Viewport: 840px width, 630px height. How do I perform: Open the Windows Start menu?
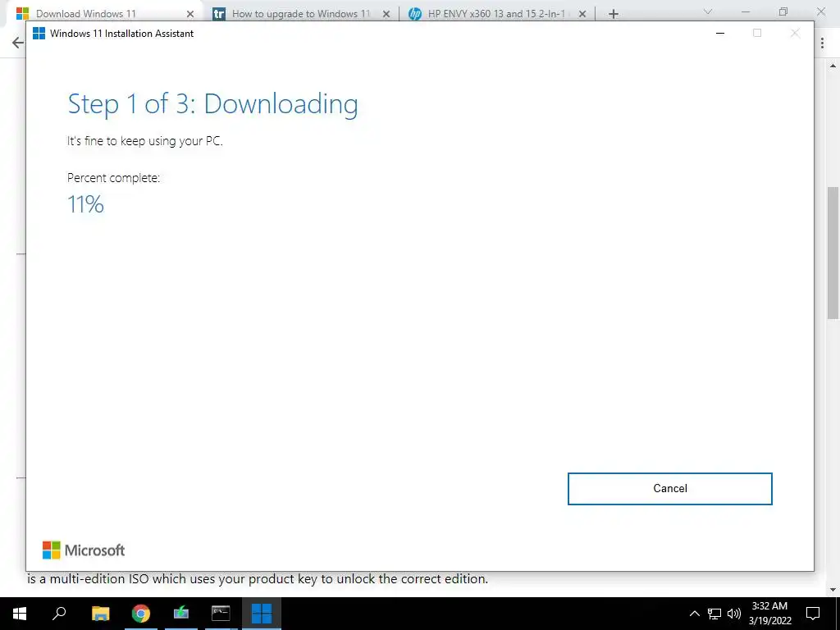(x=20, y=614)
